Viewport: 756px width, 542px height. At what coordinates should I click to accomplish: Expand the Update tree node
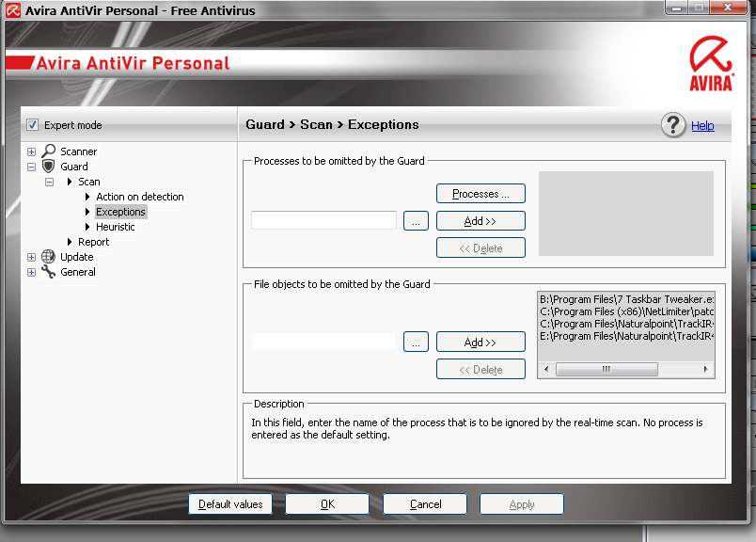coord(31,257)
